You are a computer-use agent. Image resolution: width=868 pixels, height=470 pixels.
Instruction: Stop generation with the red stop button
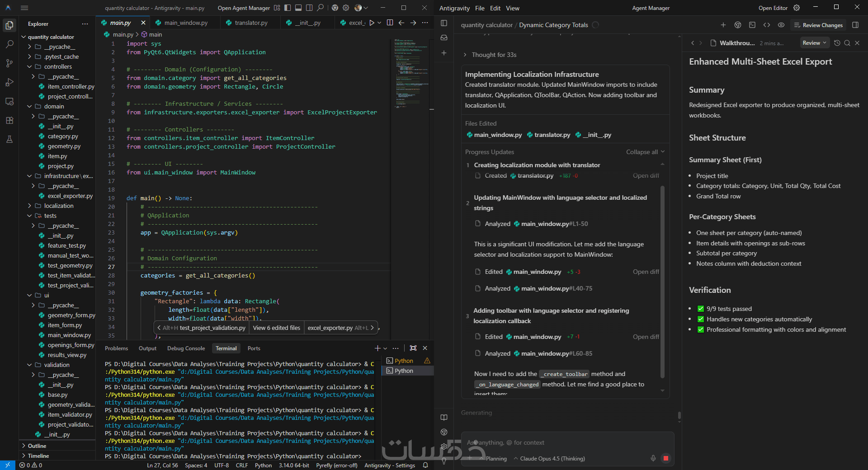point(665,458)
